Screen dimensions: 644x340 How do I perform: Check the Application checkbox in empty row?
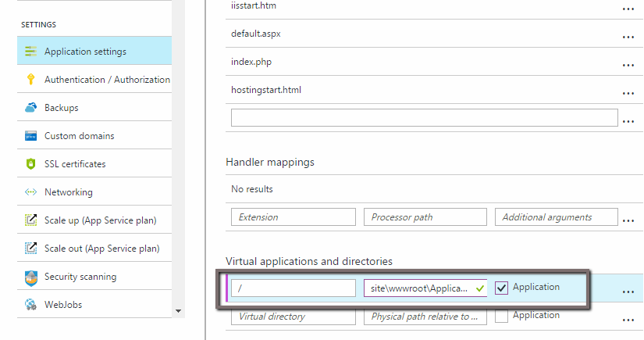pyautogui.click(x=502, y=316)
